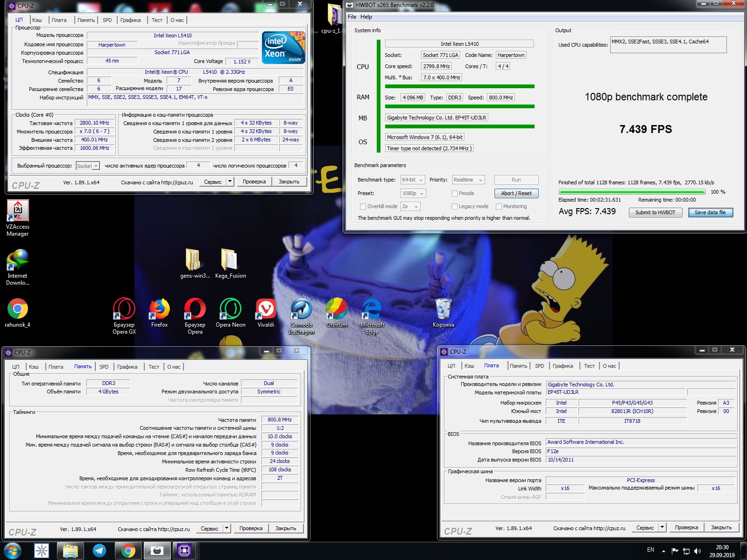Switch to CPU-Z taskbar item
The width and height of the screenshot is (747, 560).
coord(185,551)
